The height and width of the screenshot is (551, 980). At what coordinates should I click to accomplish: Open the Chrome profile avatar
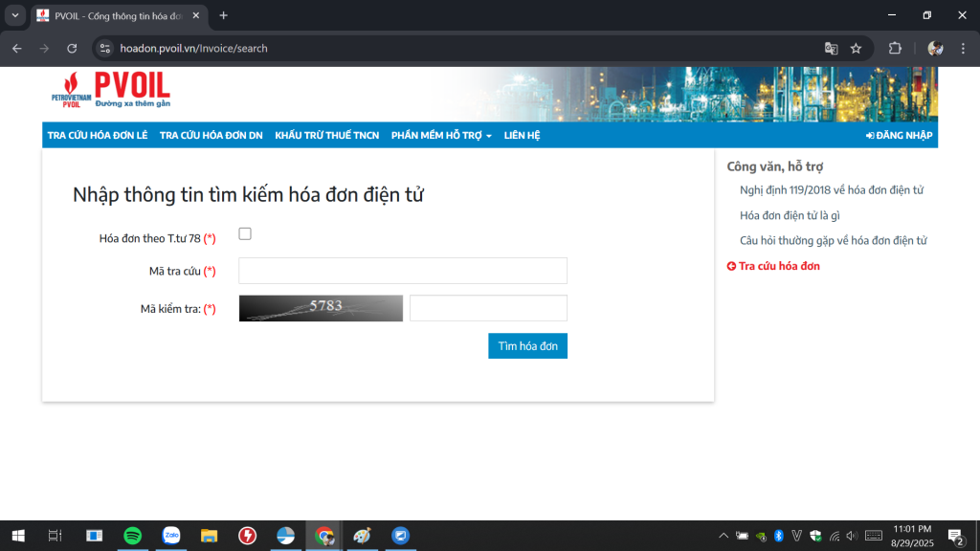coord(935,48)
